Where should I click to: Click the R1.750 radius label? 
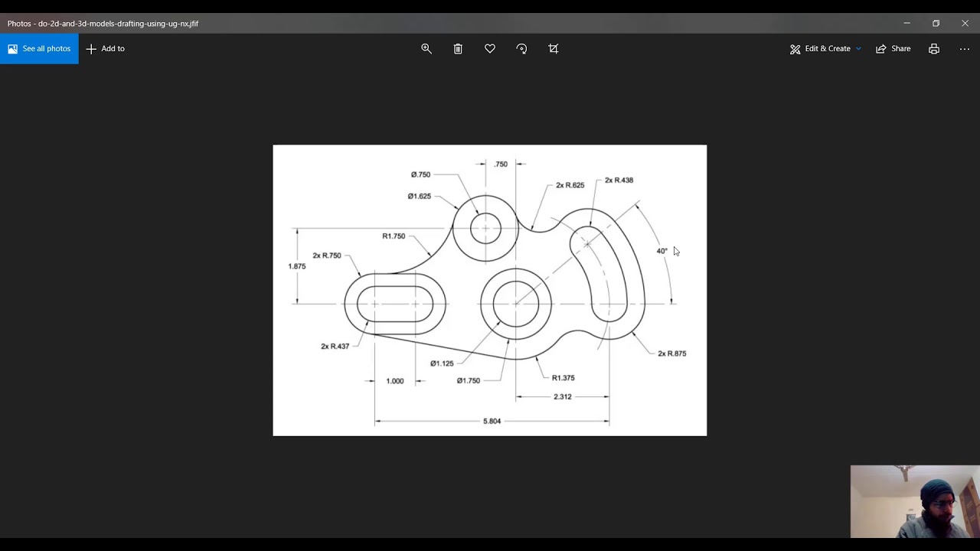pos(394,236)
